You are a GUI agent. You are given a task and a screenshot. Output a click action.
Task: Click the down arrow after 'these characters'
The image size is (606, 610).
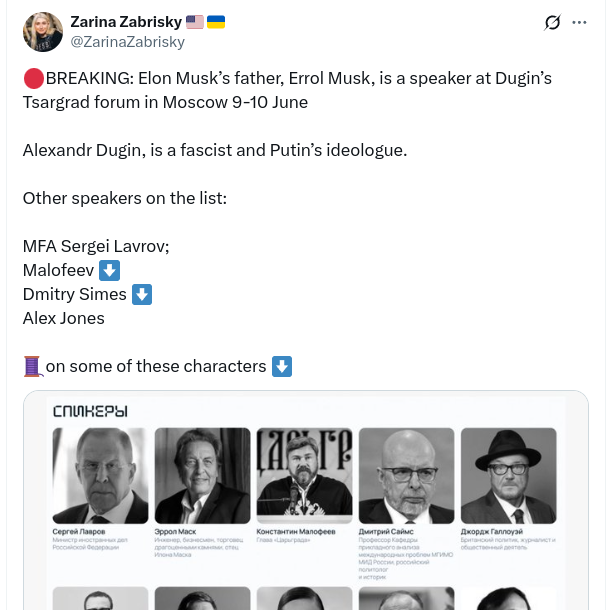[282, 366]
